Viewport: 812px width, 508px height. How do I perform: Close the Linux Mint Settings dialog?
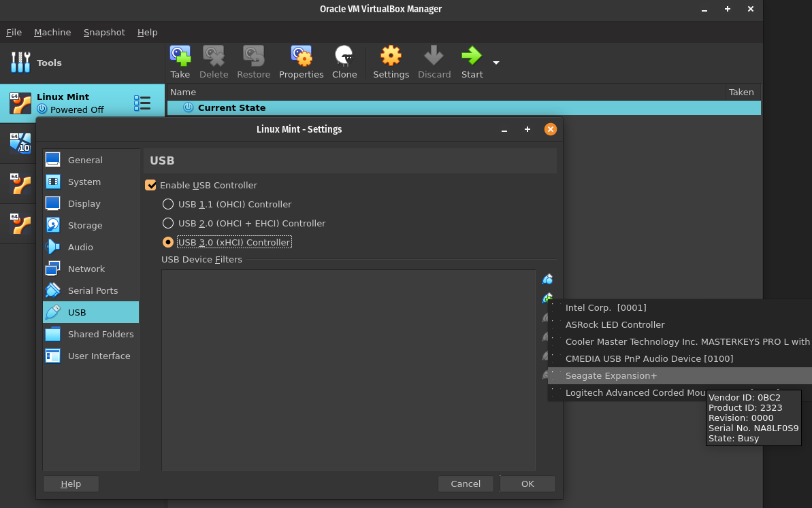pyautogui.click(x=551, y=129)
